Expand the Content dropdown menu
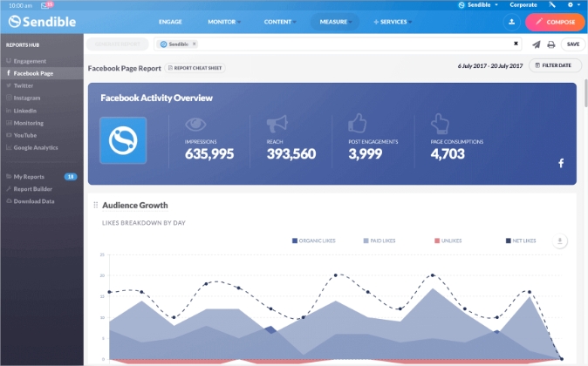Screen dimensions: 588x366 [x=280, y=22]
